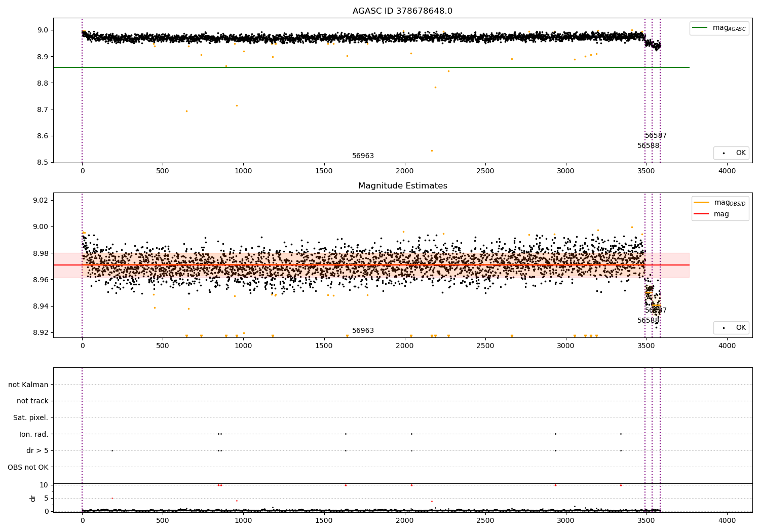Click the "mag AGASC" legend label in top panel
The height and width of the screenshot is (532, 760).
point(729,28)
